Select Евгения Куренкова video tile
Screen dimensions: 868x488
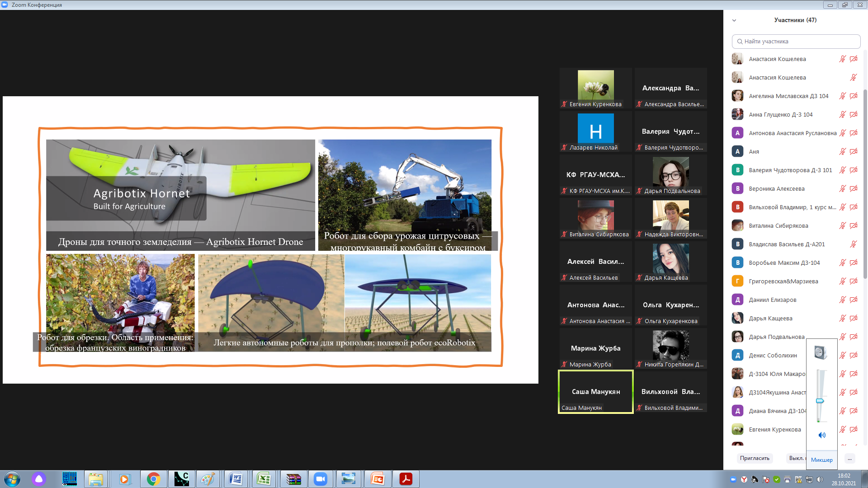point(596,89)
